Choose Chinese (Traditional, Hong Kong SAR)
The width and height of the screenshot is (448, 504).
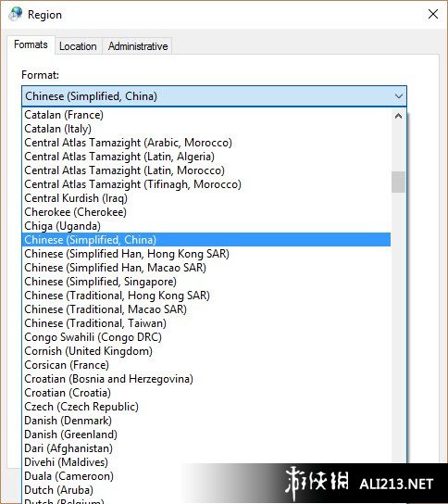point(207,295)
